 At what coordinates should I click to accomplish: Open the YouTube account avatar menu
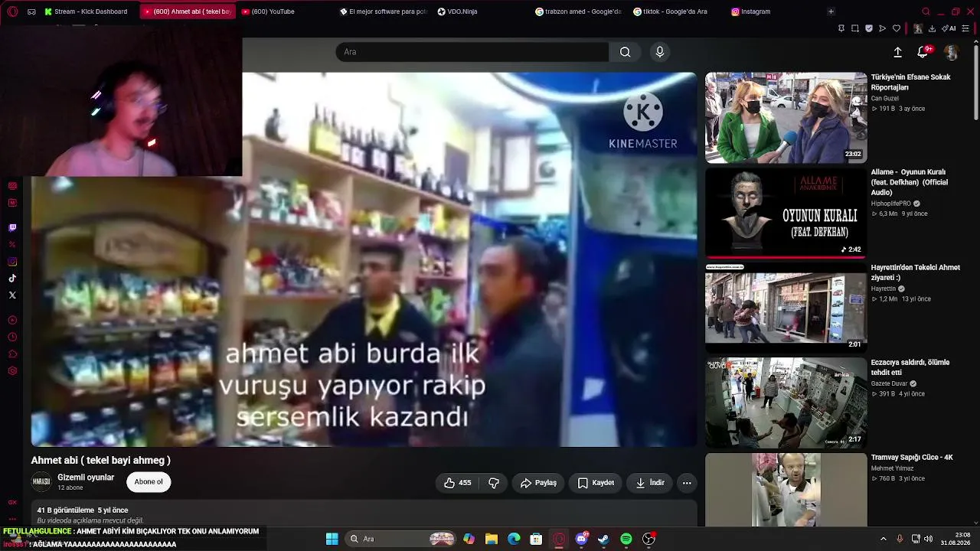952,52
